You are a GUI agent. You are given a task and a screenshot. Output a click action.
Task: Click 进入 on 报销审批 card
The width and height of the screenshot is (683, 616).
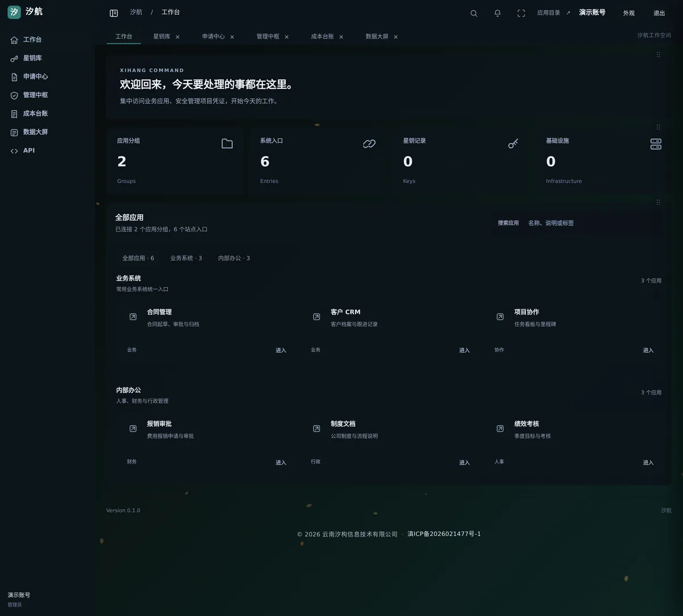(281, 463)
